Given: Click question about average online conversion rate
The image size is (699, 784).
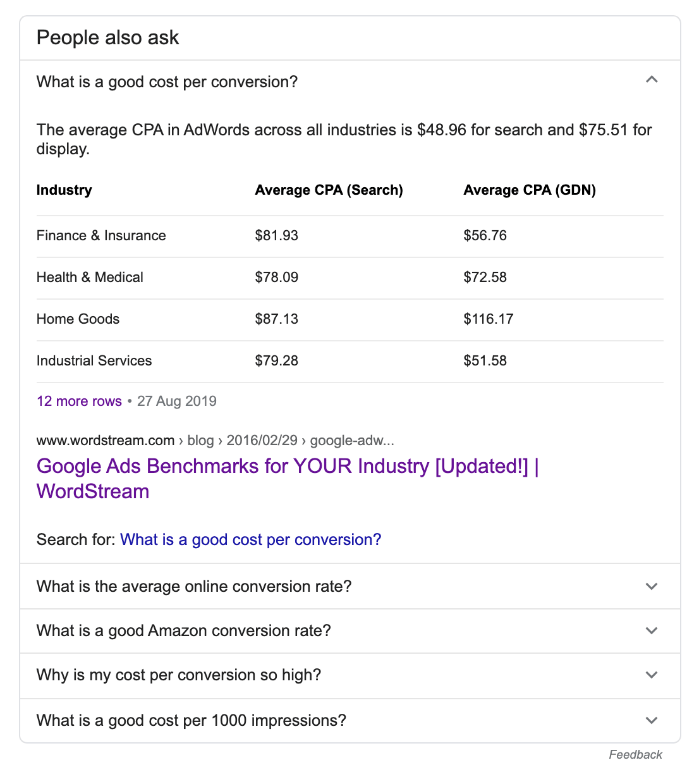Looking at the screenshot, I should pyautogui.click(x=194, y=587).
